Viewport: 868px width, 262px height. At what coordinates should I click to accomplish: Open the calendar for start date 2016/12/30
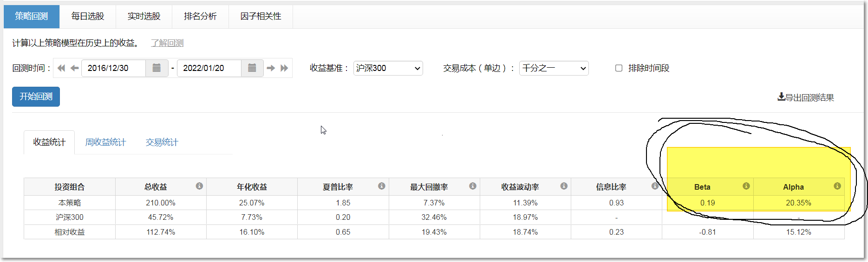[x=157, y=68]
